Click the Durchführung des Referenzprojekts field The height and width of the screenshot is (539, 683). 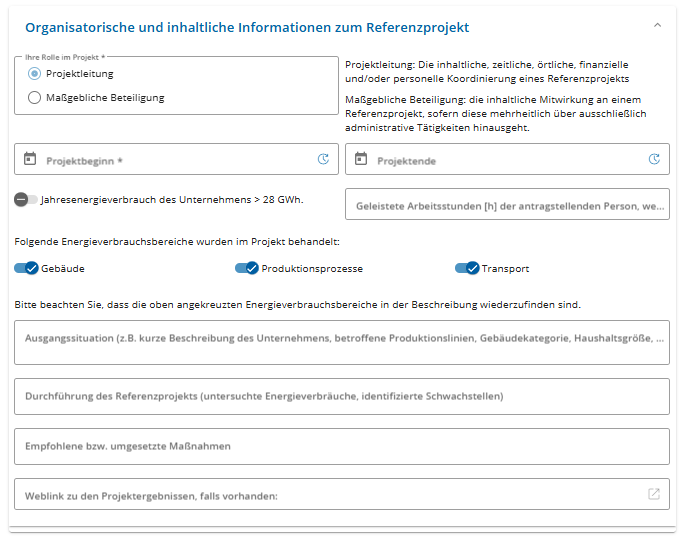(x=342, y=397)
